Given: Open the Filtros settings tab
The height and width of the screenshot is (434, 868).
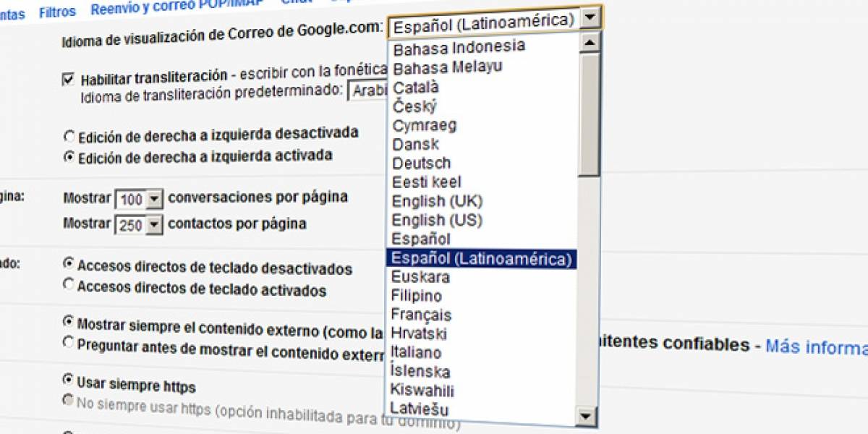Looking at the screenshot, I should 57,12.
